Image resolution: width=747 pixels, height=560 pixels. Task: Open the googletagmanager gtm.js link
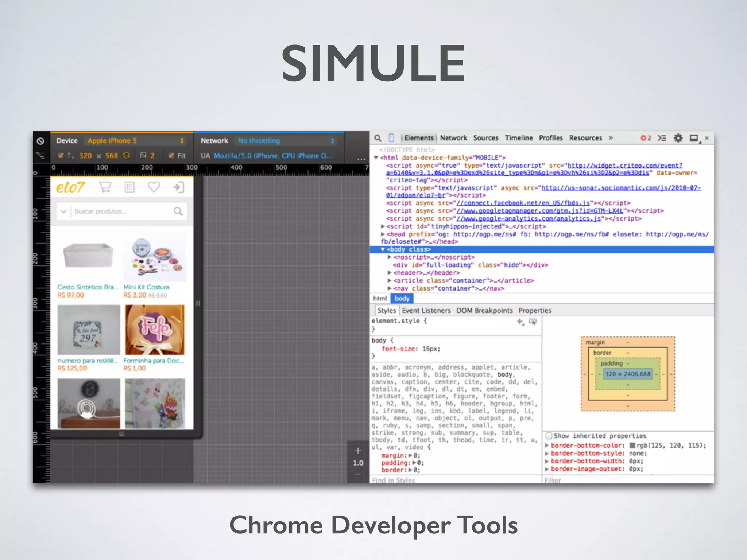[x=540, y=211]
